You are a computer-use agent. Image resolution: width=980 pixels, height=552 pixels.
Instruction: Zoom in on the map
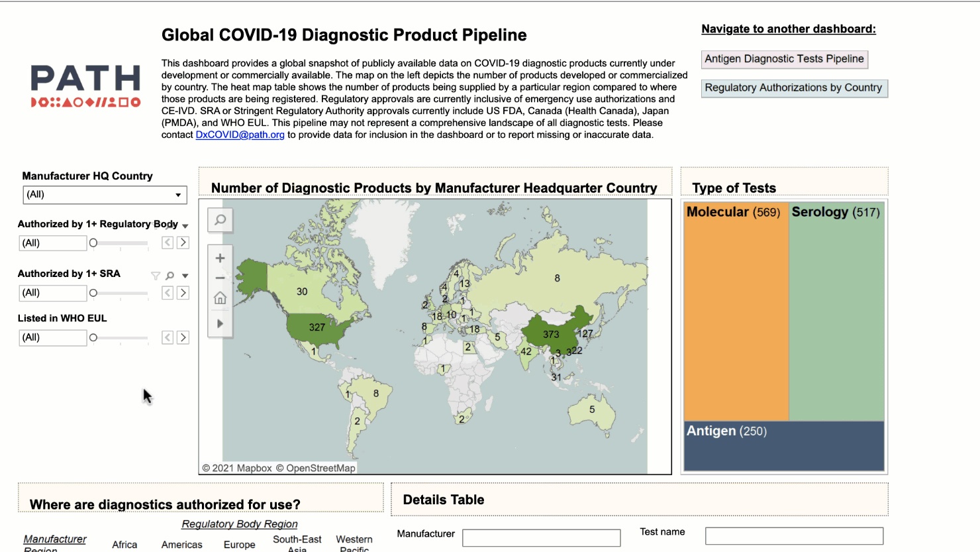click(x=220, y=258)
